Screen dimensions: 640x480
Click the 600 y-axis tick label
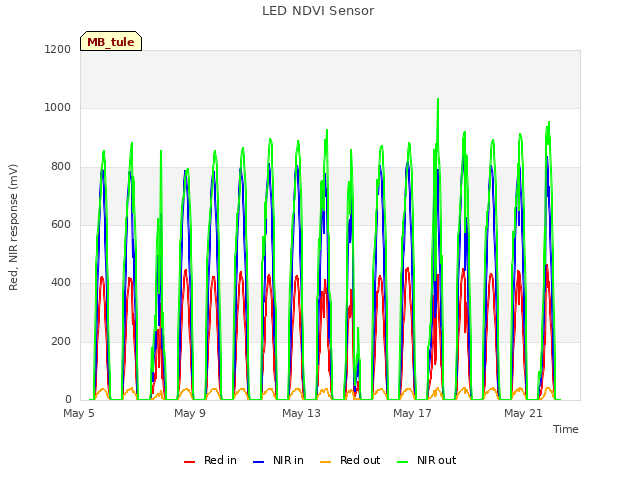coord(61,224)
